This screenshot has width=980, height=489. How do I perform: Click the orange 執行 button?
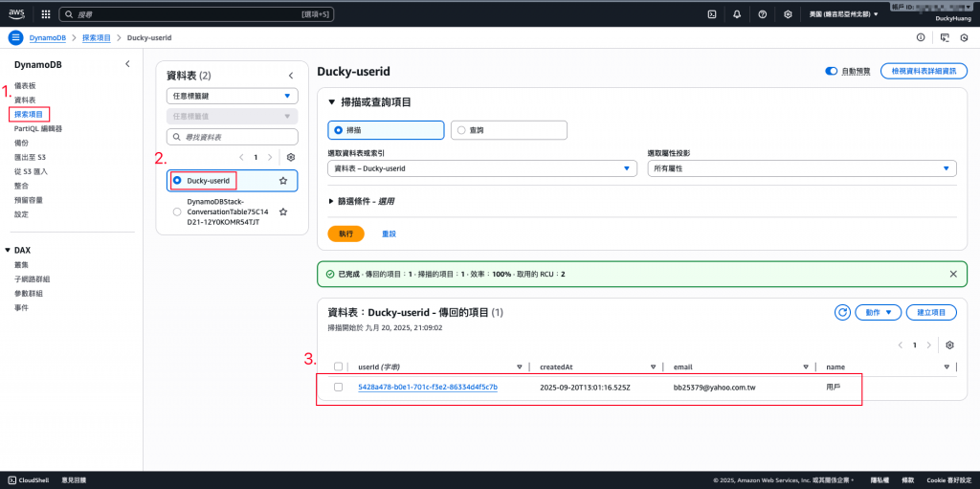pyautogui.click(x=345, y=233)
